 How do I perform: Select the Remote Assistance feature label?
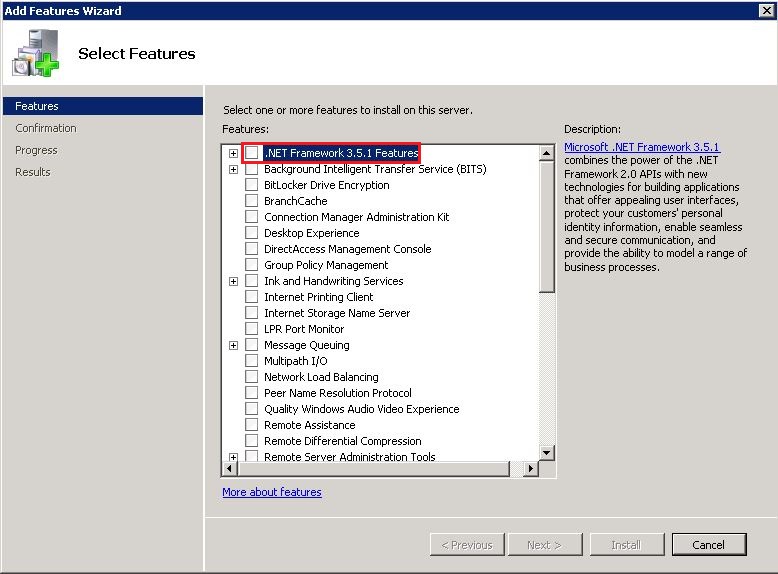click(310, 425)
